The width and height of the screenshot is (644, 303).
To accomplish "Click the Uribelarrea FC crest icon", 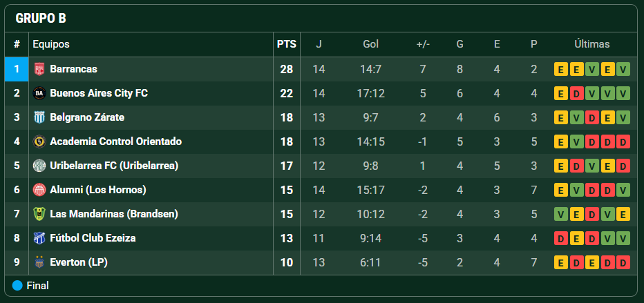I will [x=39, y=166].
